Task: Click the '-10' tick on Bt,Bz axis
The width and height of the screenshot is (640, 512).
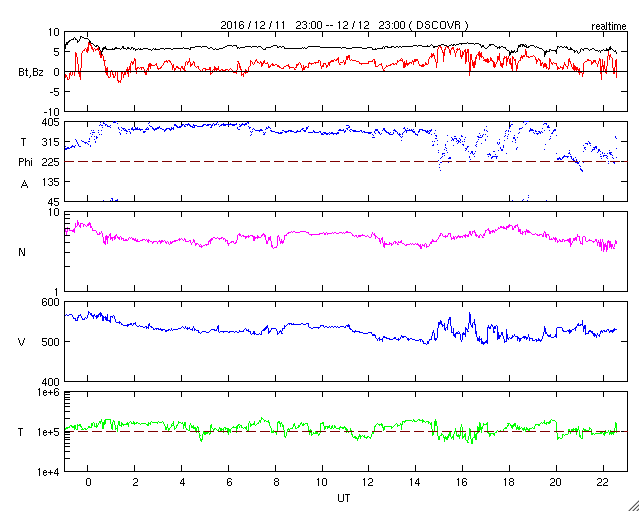Action: coord(52,112)
